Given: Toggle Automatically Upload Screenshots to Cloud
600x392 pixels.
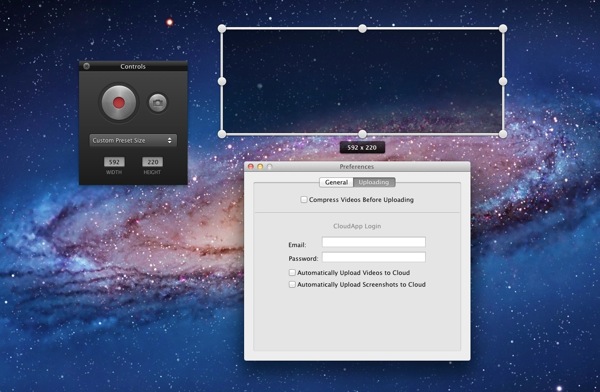Looking at the screenshot, I should coord(292,284).
